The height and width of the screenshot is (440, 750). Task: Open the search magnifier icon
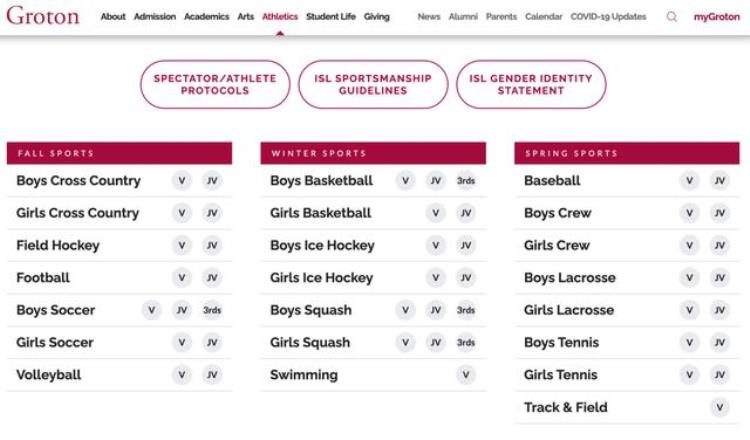[672, 17]
